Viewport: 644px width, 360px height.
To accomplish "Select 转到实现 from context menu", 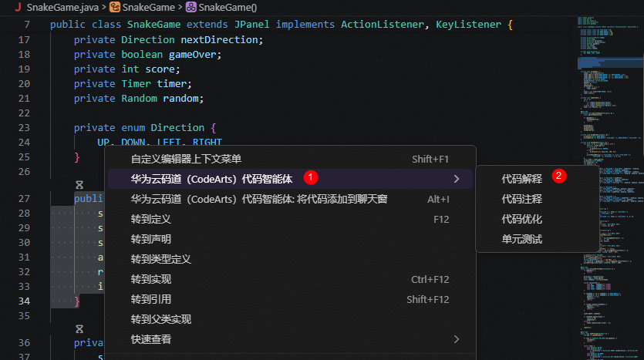I will [290, 280].
